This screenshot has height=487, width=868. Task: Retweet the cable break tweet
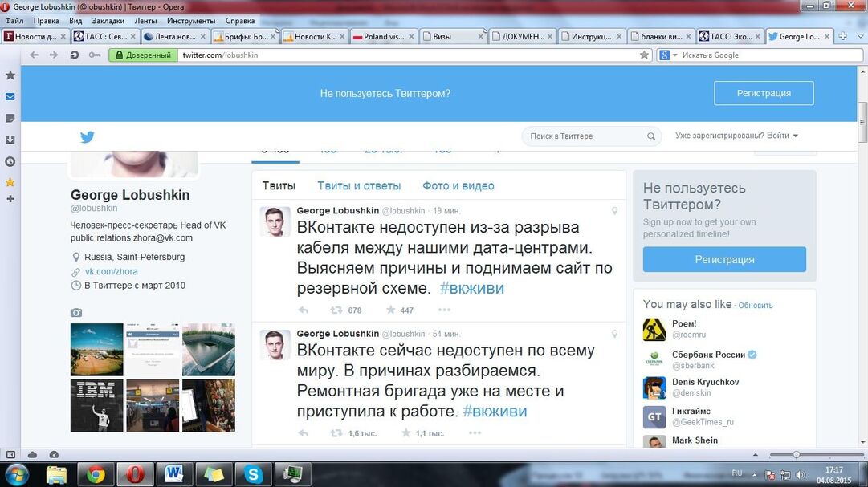coord(336,310)
